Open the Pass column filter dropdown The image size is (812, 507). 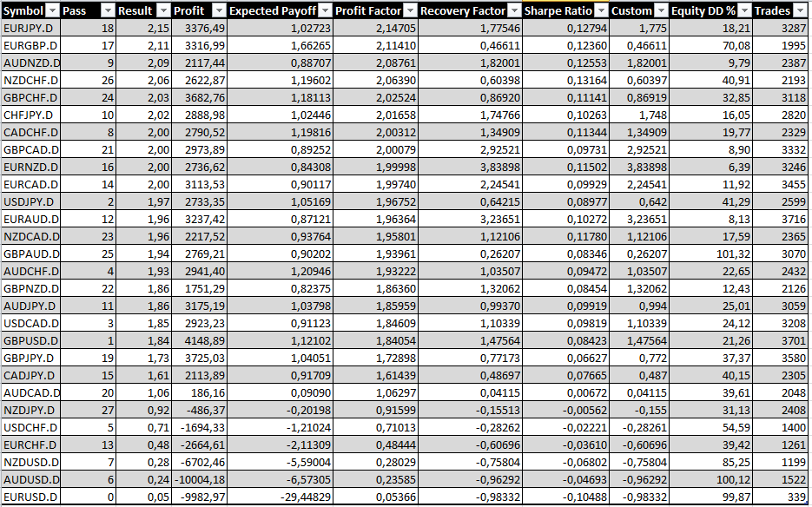(x=107, y=10)
